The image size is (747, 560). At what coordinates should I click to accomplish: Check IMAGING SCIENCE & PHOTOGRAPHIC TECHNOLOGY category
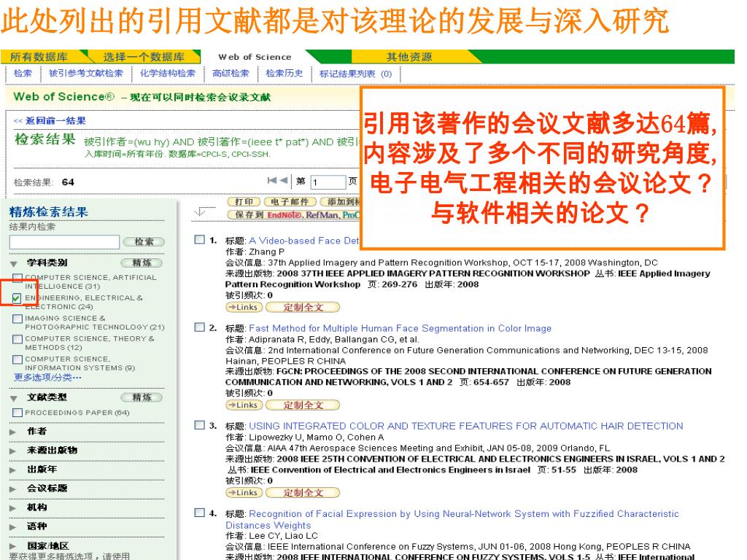18,319
